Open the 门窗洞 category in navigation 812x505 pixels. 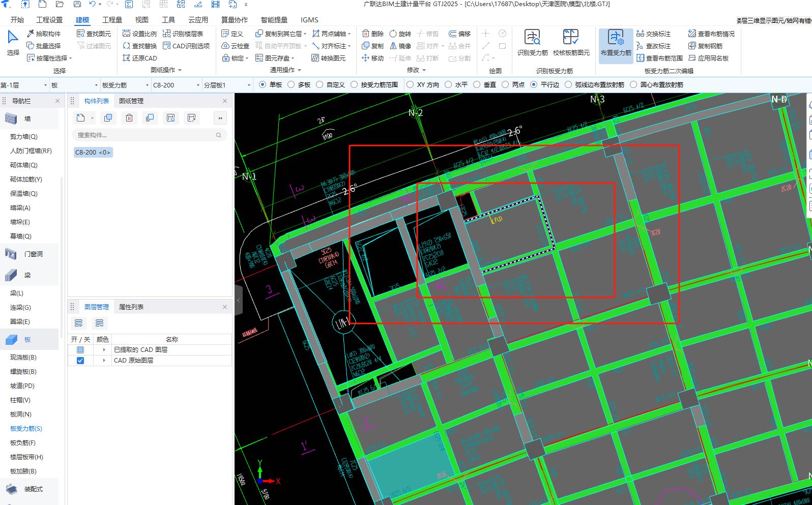coord(30,254)
